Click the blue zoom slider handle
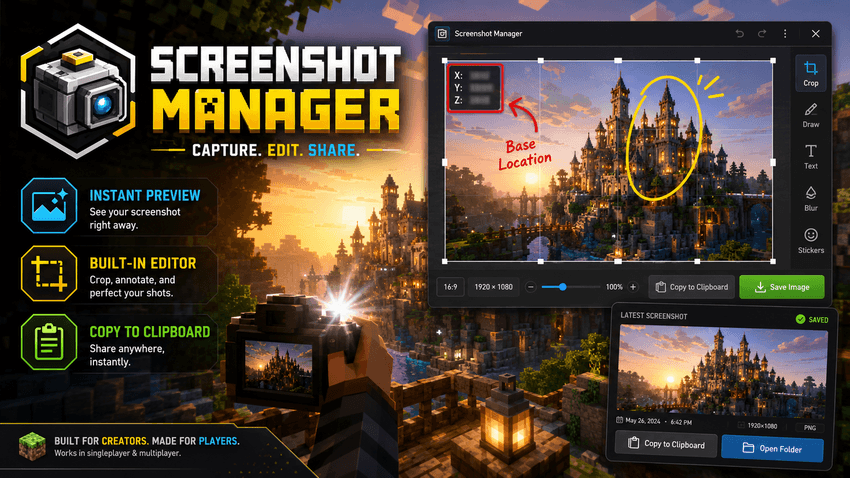850x478 pixels. click(x=563, y=287)
